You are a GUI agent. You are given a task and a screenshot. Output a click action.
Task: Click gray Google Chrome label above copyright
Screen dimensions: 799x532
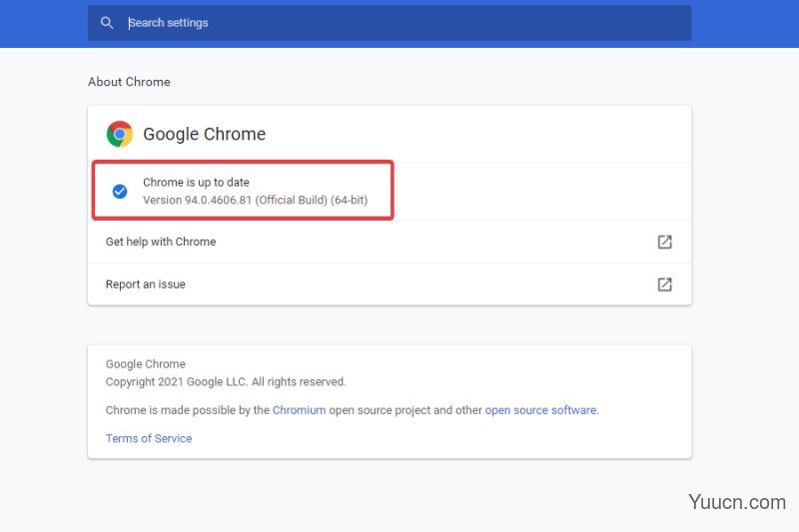(x=146, y=364)
